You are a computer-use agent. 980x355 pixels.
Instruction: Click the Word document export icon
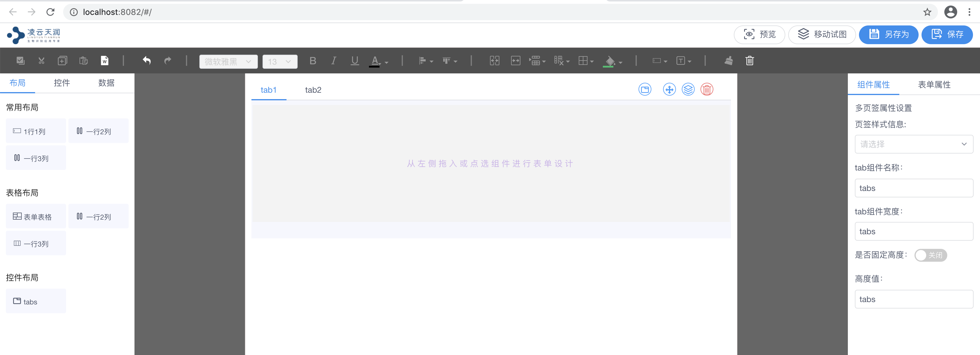[x=104, y=61]
